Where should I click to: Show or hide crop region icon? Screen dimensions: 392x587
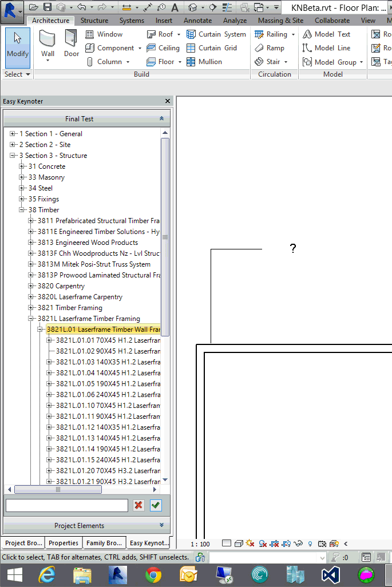pyautogui.click(x=287, y=543)
